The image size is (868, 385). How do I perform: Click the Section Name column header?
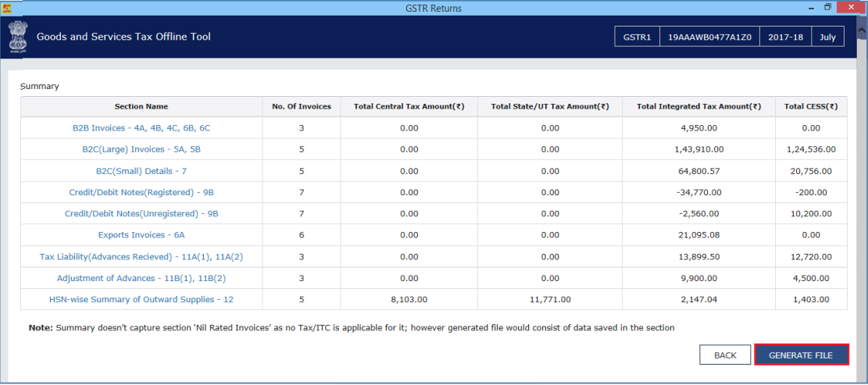(141, 106)
